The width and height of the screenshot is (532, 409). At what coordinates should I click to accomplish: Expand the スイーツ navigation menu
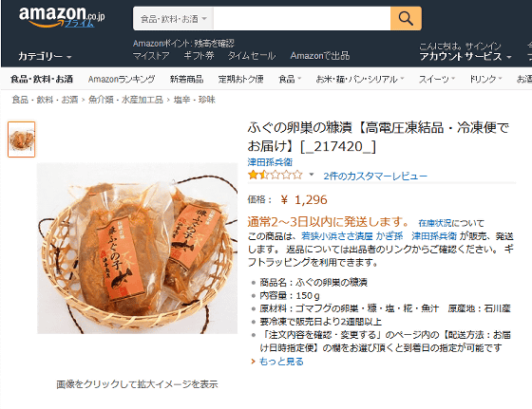coord(437,80)
